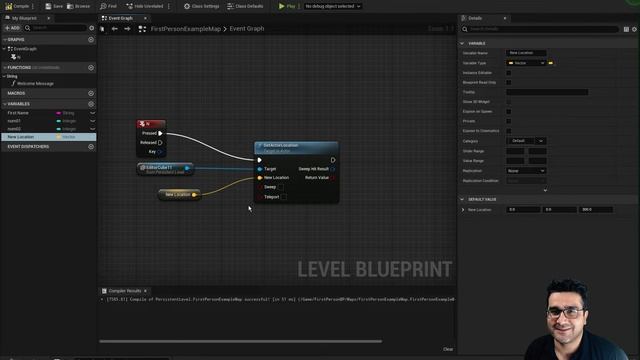This screenshot has width=640, height=360.
Task: Collapse the Variable section in Details
Action: click(x=462, y=43)
